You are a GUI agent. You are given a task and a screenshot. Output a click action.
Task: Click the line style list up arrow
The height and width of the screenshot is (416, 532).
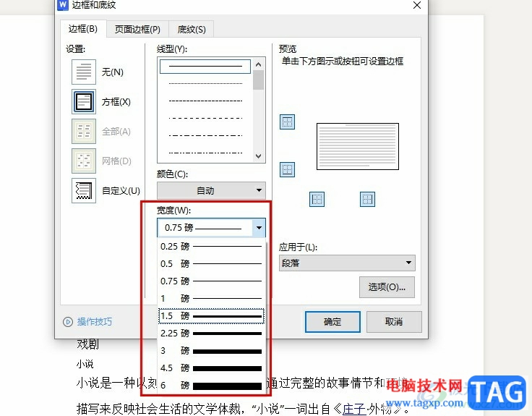point(259,64)
